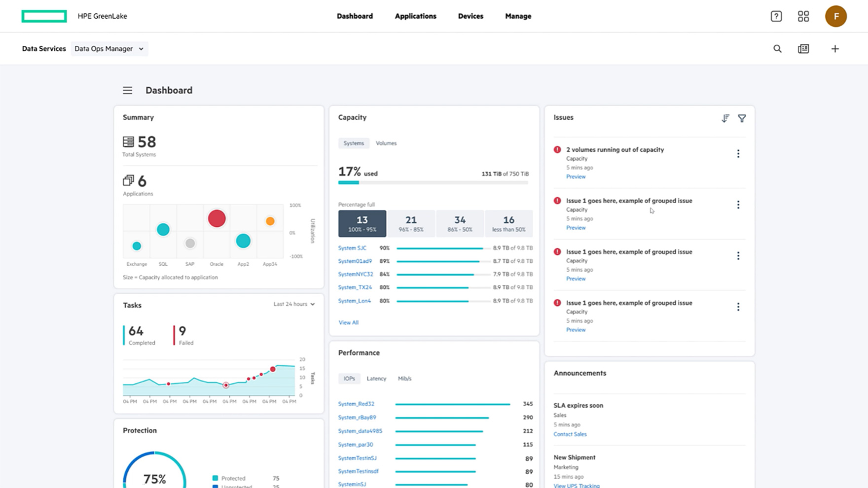Open options for volumes capacity issue
The width and height of the screenshot is (868, 488).
pyautogui.click(x=738, y=154)
